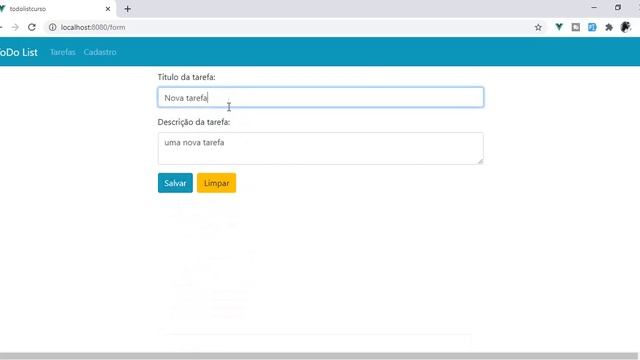Open the browser profile avatar
This screenshot has height=360, width=640.
pos(625,27)
